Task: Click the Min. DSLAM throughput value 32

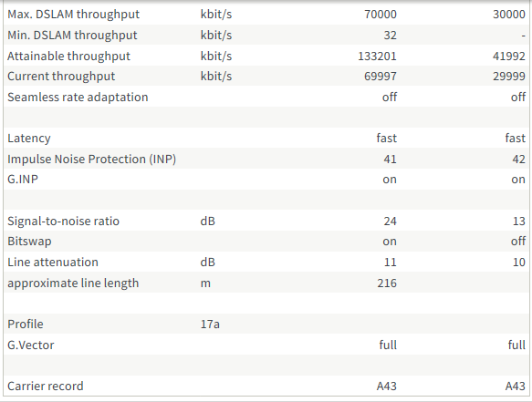Action: (x=390, y=36)
